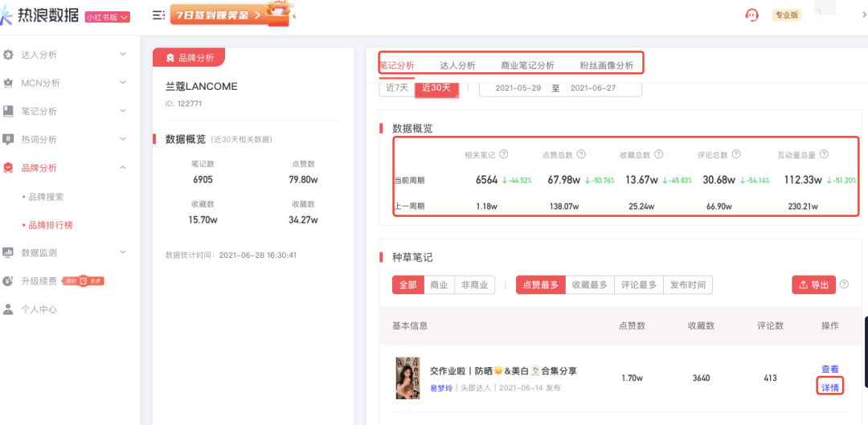Expand the 笔记分析 sidebar chevron
The image size is (868, 425).
coord(123,111)
